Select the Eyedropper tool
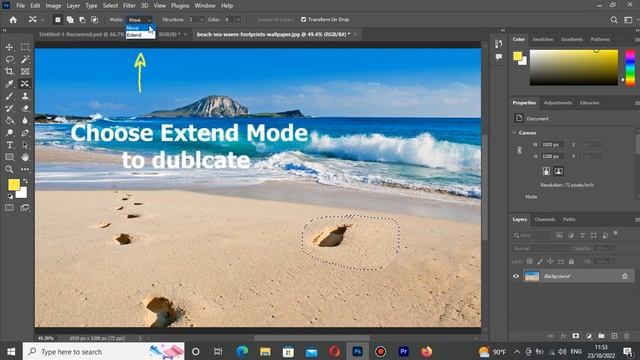This screenshot has width=640, height=360. [x=9, y=84]
